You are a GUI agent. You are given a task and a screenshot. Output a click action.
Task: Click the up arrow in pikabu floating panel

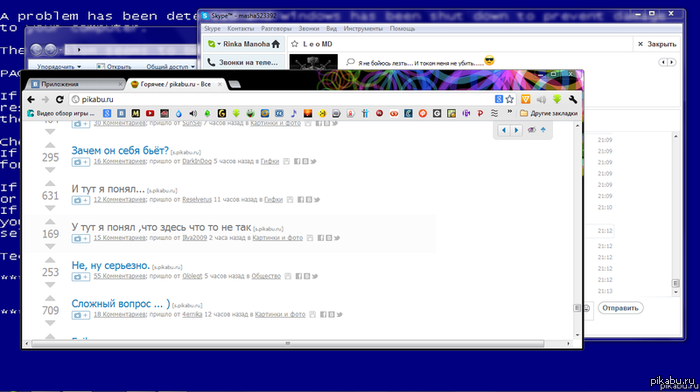543,129
